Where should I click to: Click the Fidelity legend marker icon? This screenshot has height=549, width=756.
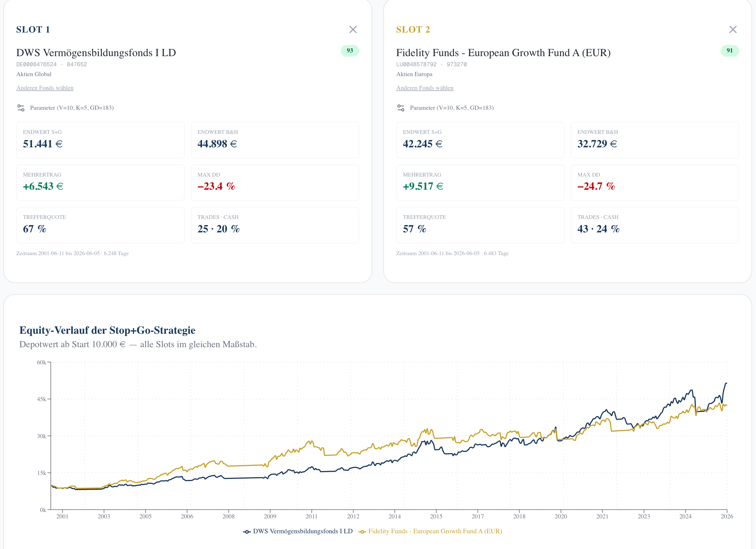click(x=362, y=531)
